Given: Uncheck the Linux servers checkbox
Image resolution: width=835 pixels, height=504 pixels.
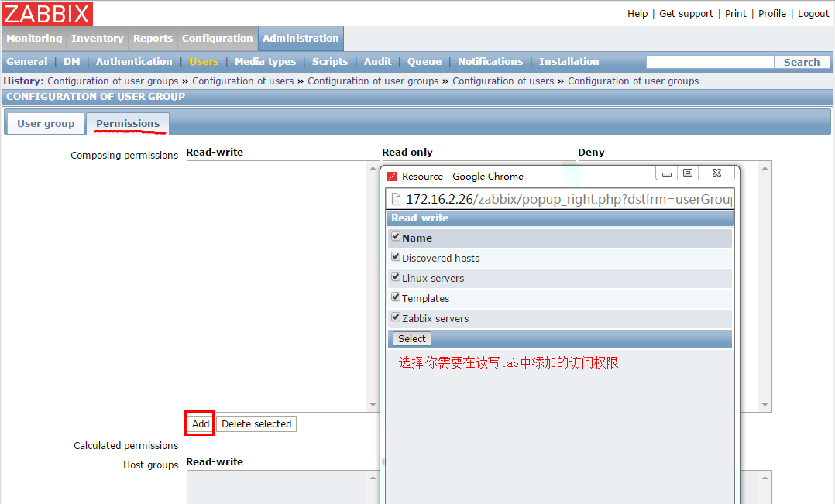Looking at the screenshot, I should pyautogui.click(x=396, y=277).
